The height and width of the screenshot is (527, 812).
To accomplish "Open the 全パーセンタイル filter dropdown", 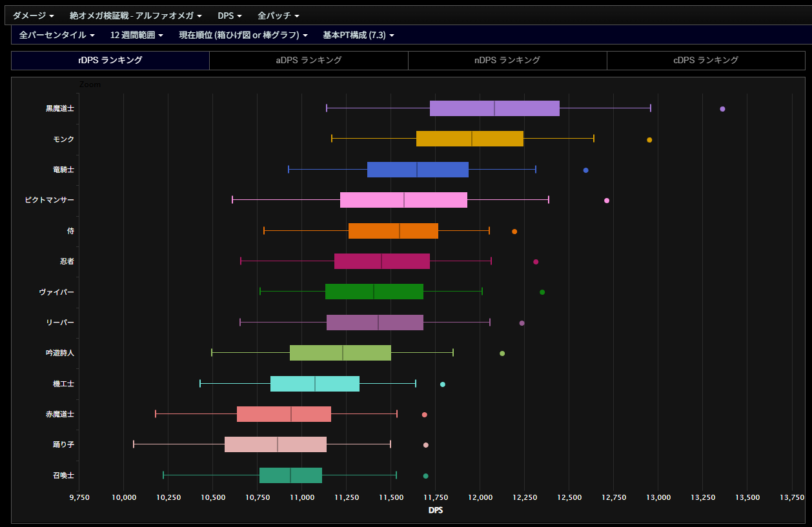I will click(x=57, y=35).
